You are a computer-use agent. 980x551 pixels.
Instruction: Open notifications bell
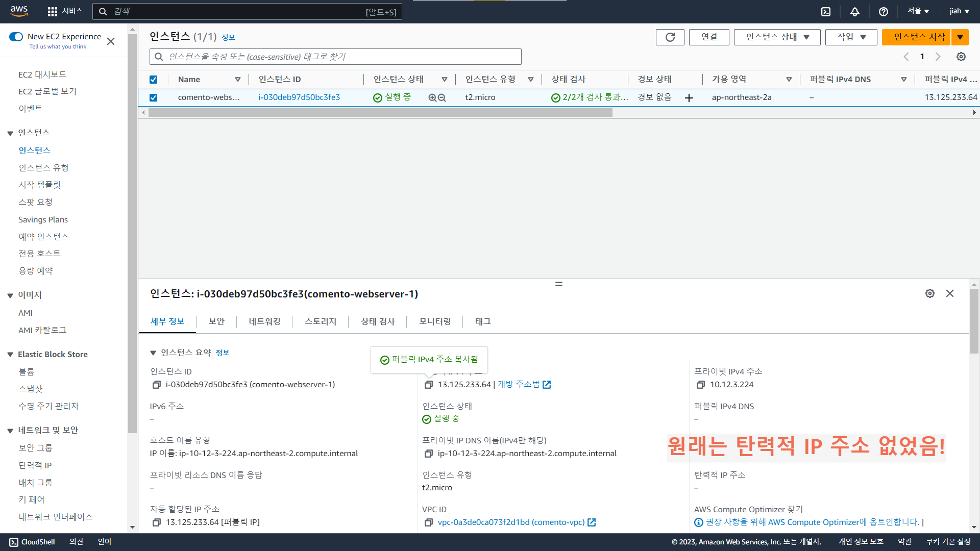[x=855, y=11]
